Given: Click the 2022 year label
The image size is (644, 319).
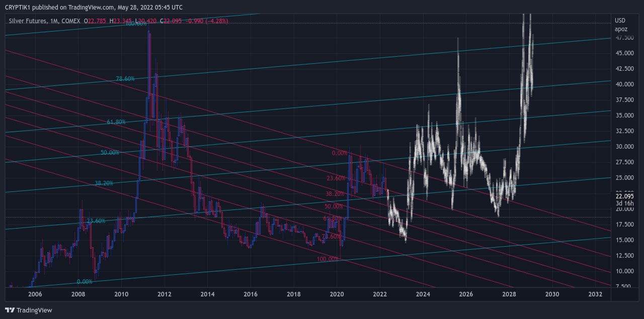Looking at the screenshot, I should [x=380, y=294].
